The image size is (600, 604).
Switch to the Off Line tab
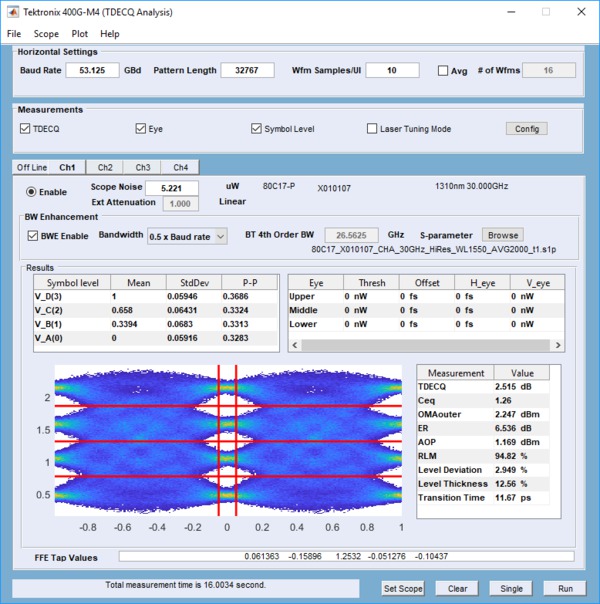pos(31,167)
